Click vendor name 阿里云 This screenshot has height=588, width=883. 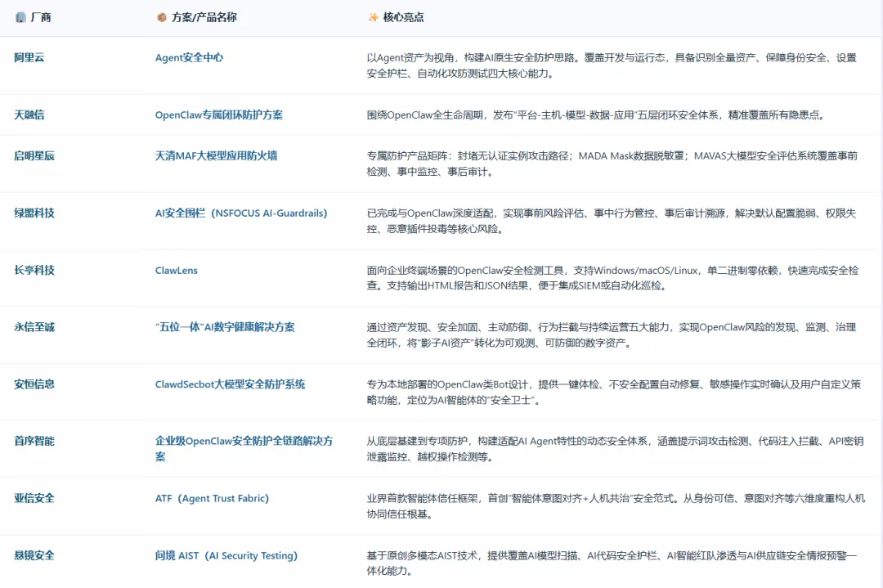click(x=29, y=57)
